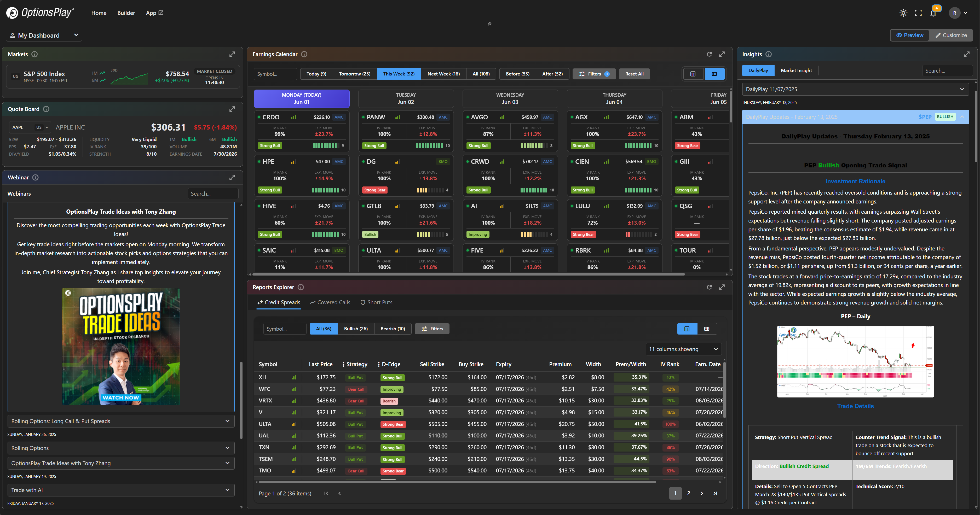
Task: Open notifications bell
Action: click(933, 13)
